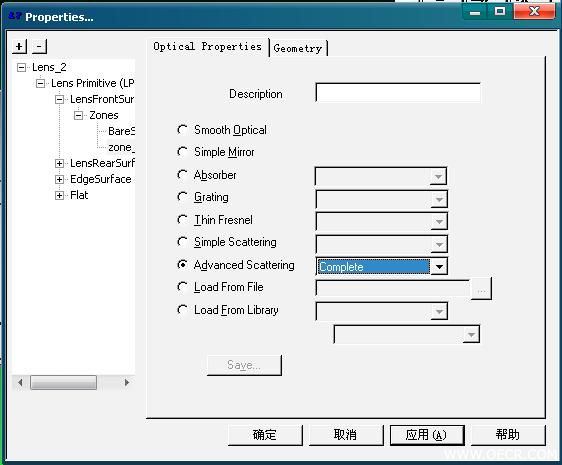Switch to the Geometry tab

coord(298,48)
